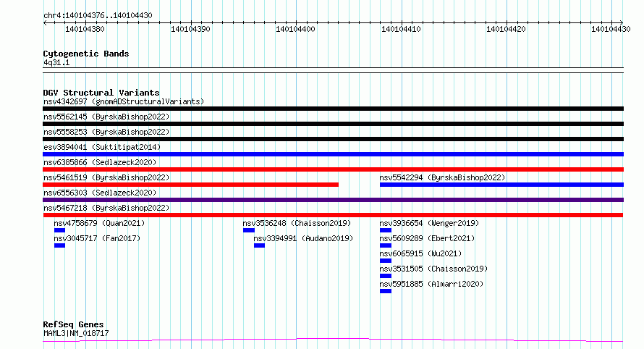The width and height of the screenshot is (644, 349).
Task: Click the red bar under nsv6385866
Action: 333,169
